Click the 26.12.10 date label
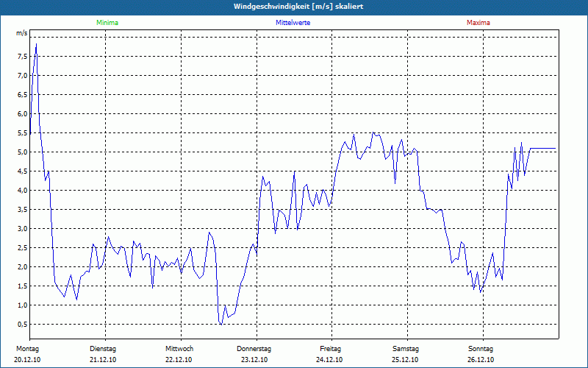 point(481,360)
